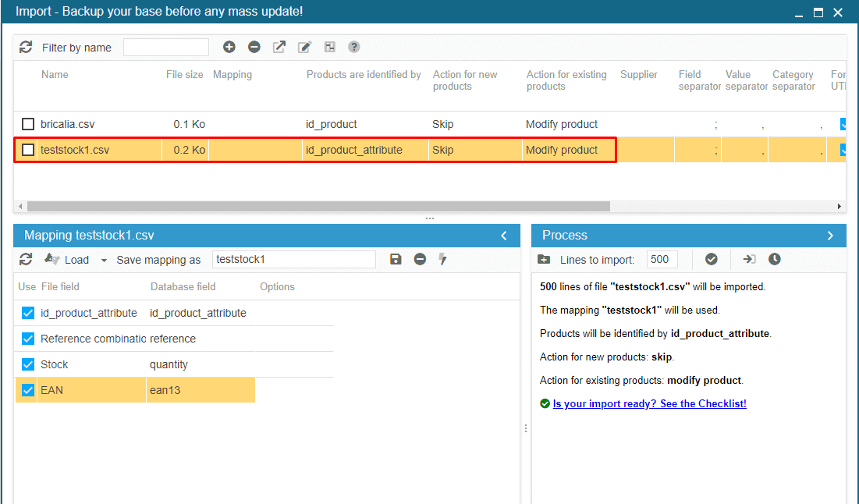Uncheck the EAN field Use checkbox
Viewport: 859px width, 504px height.
[28, 390]
